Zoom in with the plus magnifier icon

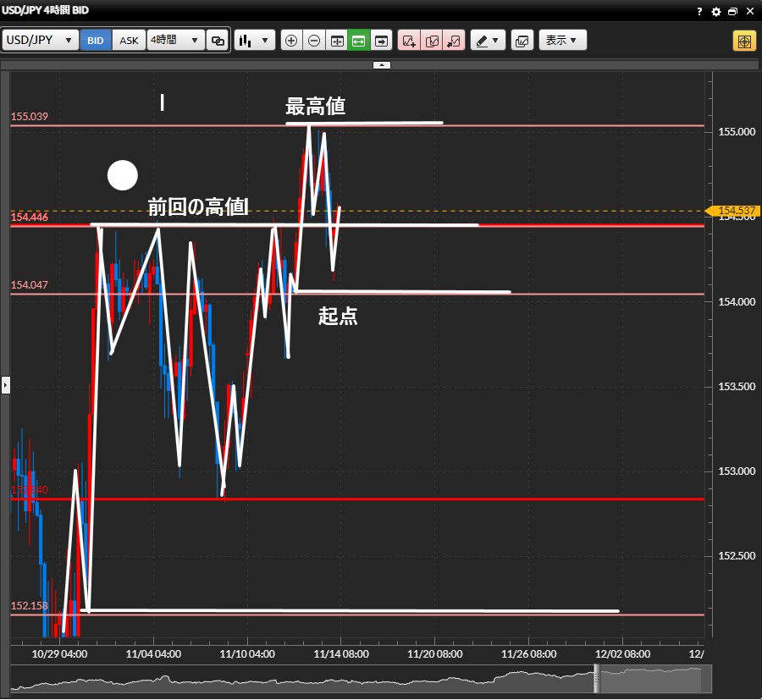click(x=291, y=41)
